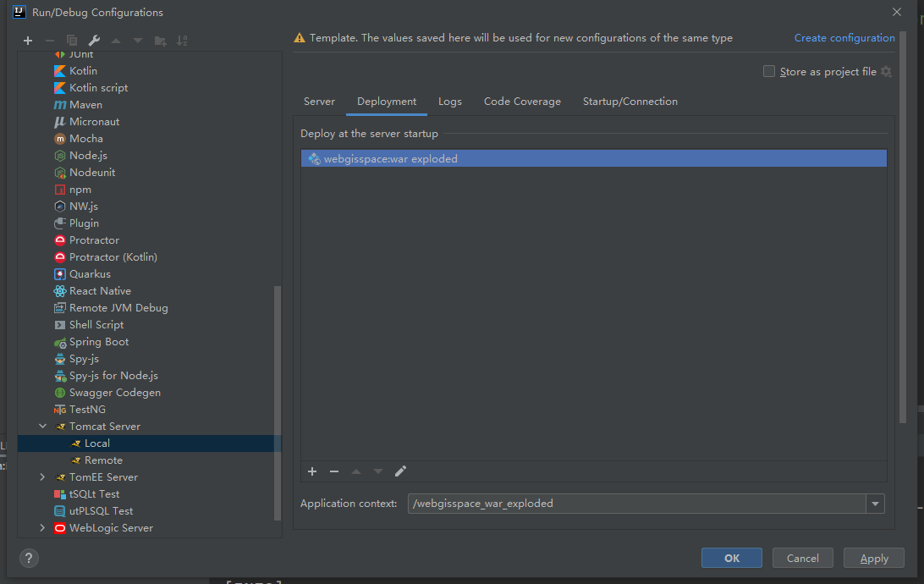Click the Quarkus icon in tree
This screenshot has height=584, width=924.
click(59, 274)
